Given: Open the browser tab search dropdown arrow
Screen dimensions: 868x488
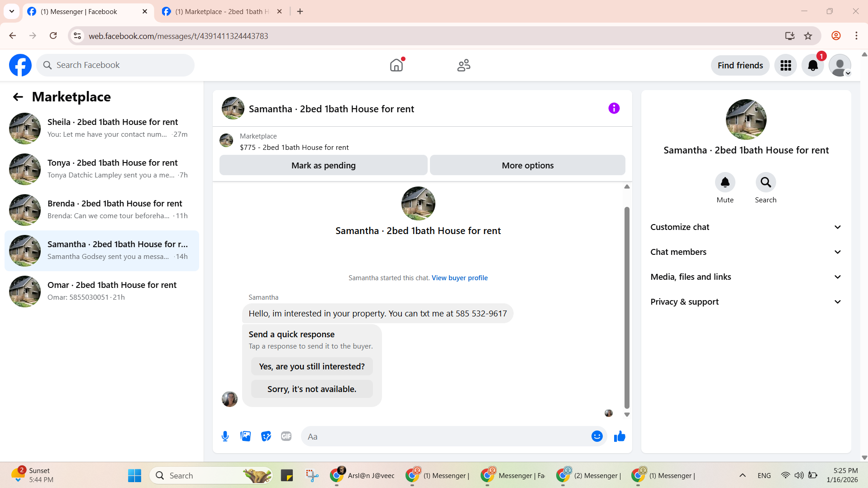Looking at the screenshot, I should (x=12, y=11).
